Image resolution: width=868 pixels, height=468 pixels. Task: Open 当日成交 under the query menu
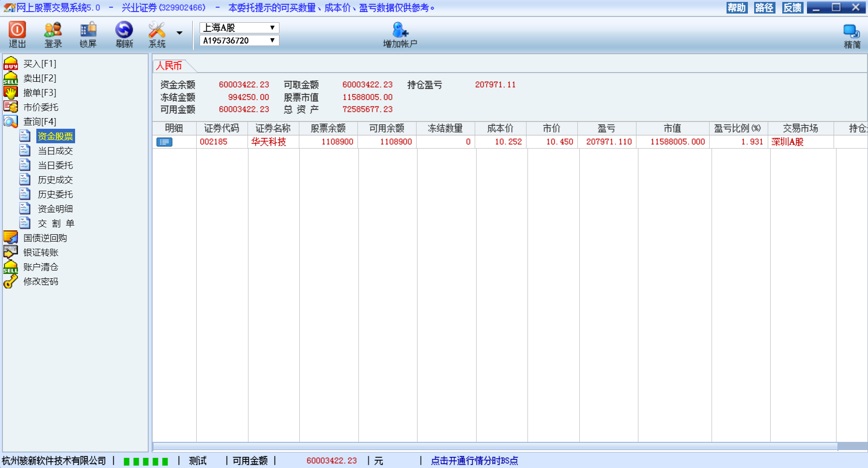pyautogui.click(x=55, y=151)
